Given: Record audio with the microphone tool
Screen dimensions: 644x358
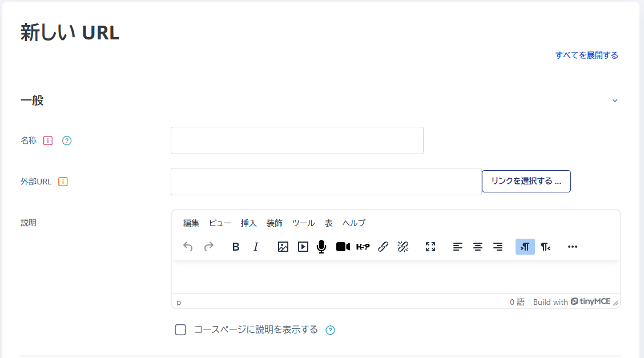Looking at the screenshot, I should [321, 247].
